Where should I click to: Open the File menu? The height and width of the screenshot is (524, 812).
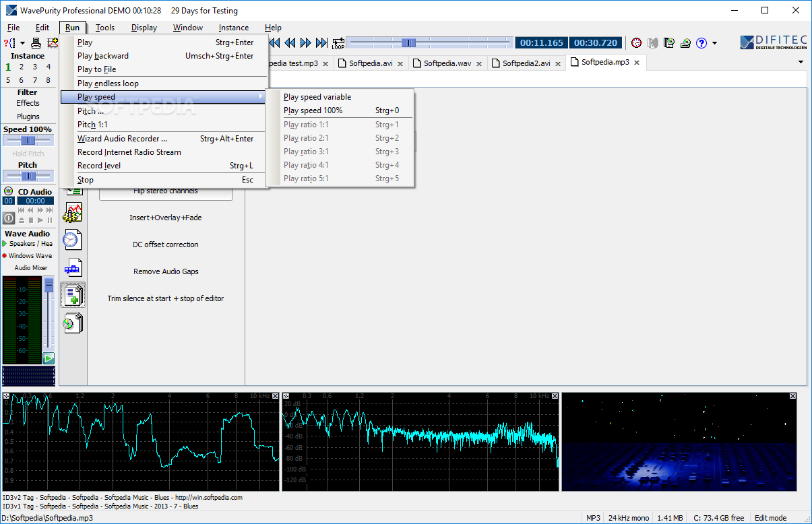(13, 28)
